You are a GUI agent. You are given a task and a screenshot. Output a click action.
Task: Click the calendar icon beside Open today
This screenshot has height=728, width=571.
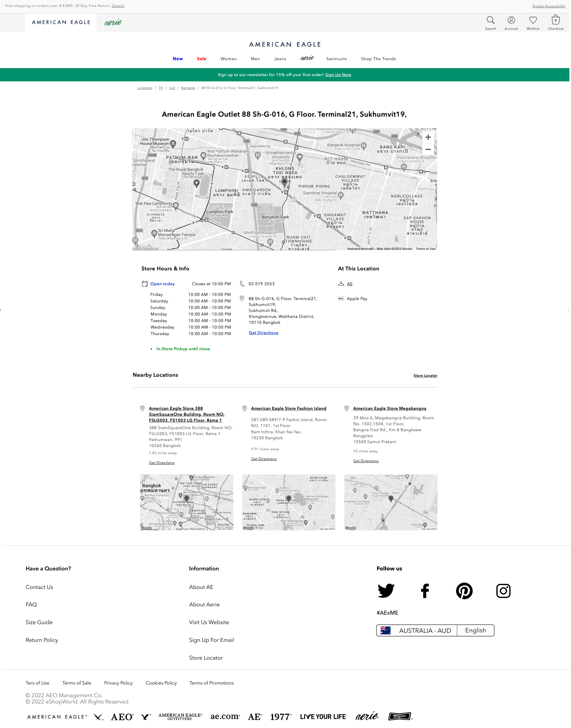click(145, 284)
